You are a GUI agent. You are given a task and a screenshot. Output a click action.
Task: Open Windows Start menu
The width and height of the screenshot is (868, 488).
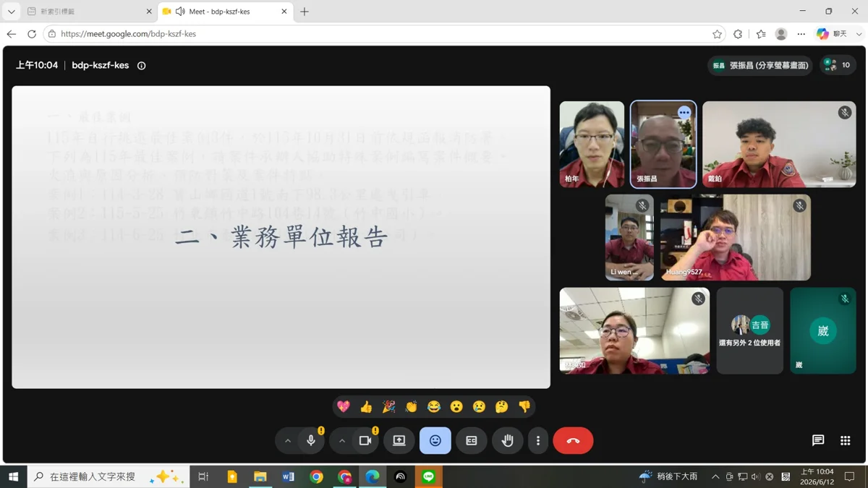click(13, 476)
